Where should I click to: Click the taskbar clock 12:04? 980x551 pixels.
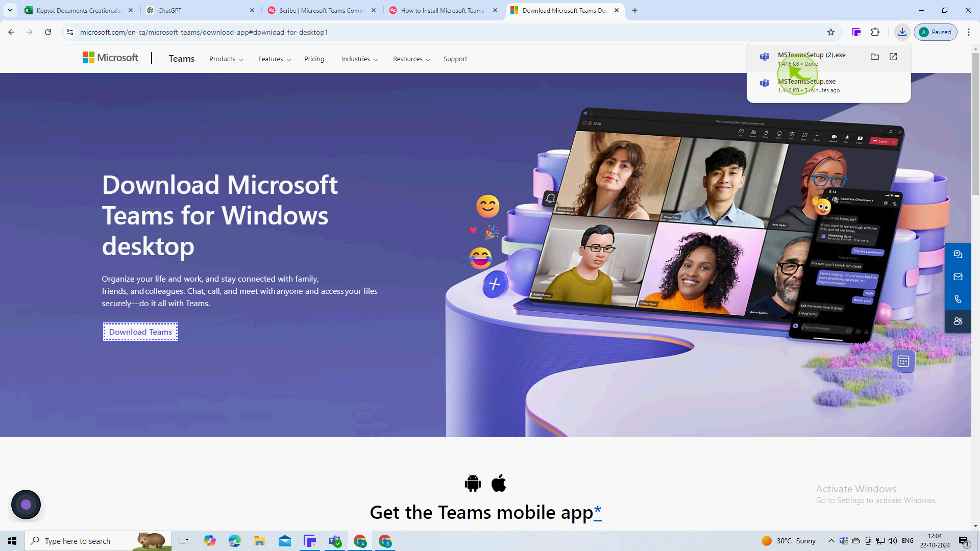935,541
